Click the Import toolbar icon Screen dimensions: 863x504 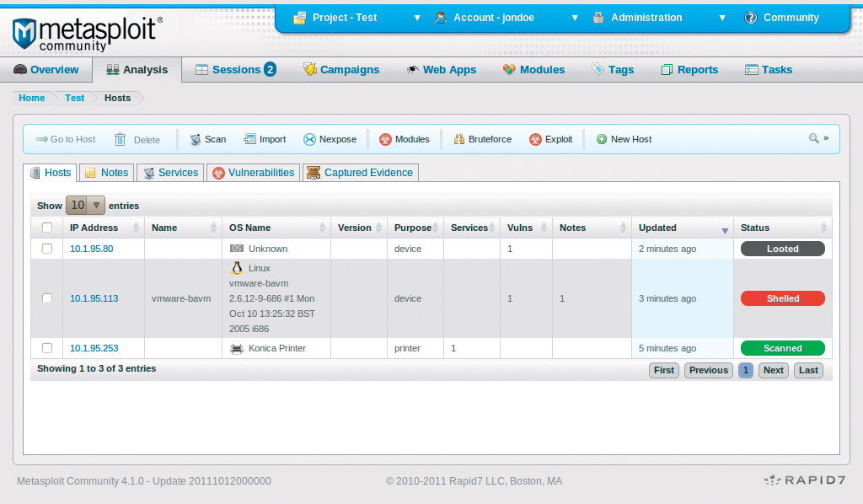click(250, 140)
